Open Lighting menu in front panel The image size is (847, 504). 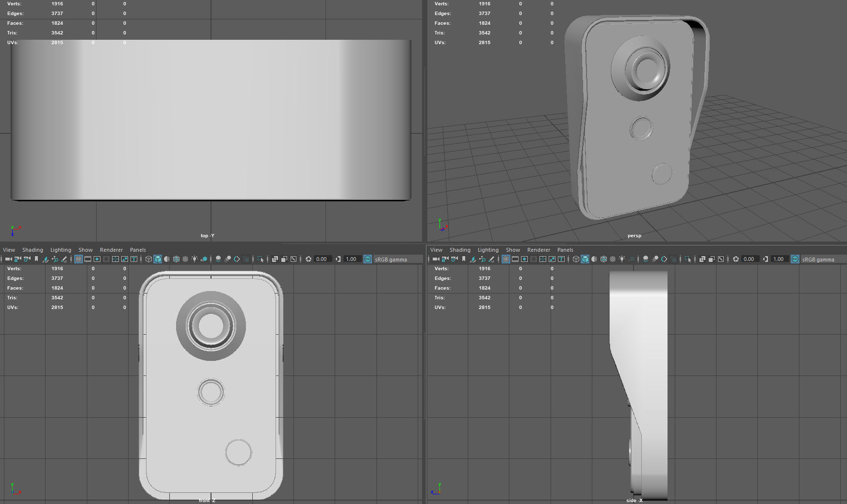point(61,250)
